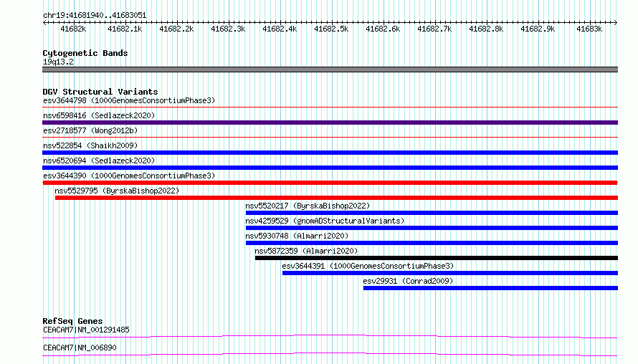This screenshot has width=638, height=364.
Task: Click the 41682.8k ruler position
Action: pos(487,29)
